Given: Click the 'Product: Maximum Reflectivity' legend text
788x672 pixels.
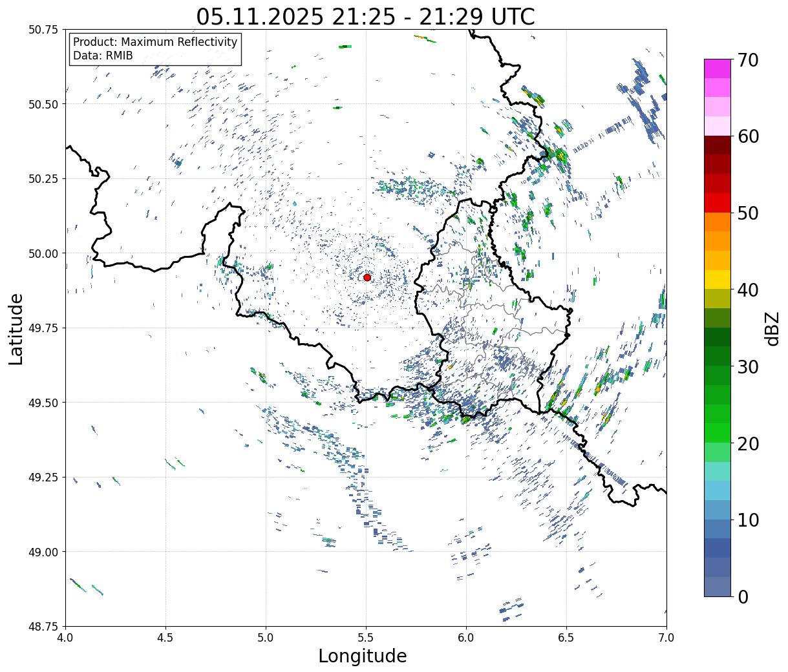Looking at the screenshot, I should click(155, 42).
